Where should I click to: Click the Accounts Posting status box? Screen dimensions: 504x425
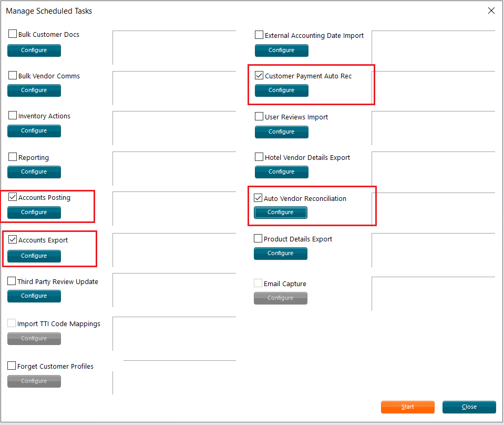pyautogui.click(x=174, y=208)
